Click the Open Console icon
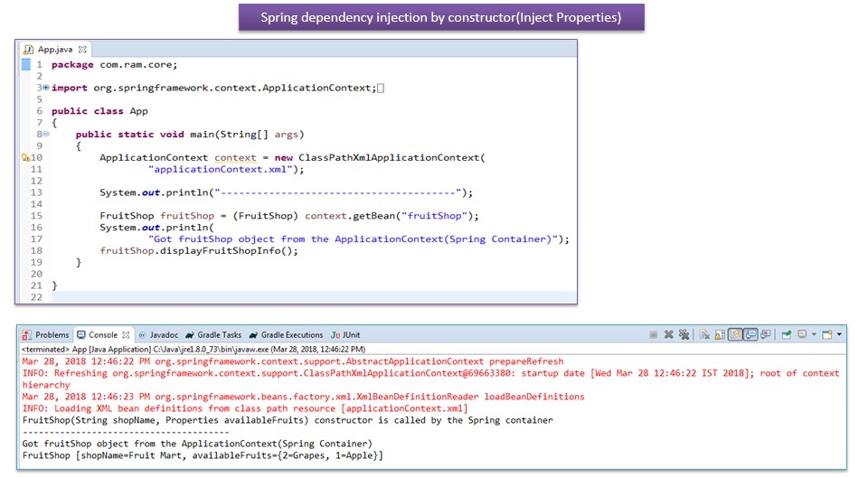The width and height of the screenshot is (868, 477). 827,335
